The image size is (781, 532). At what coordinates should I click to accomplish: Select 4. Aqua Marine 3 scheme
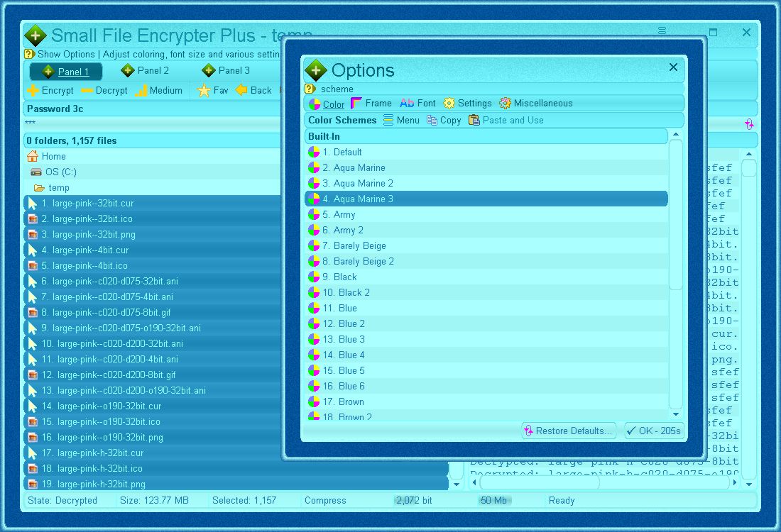click(x=486, y=199)
